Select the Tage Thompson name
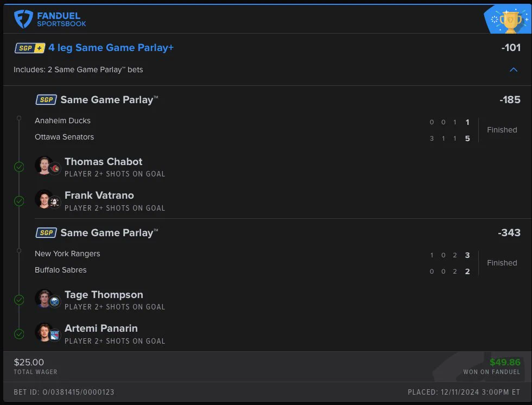This screenshot has width=532, height=405. (x=104, y=295)
